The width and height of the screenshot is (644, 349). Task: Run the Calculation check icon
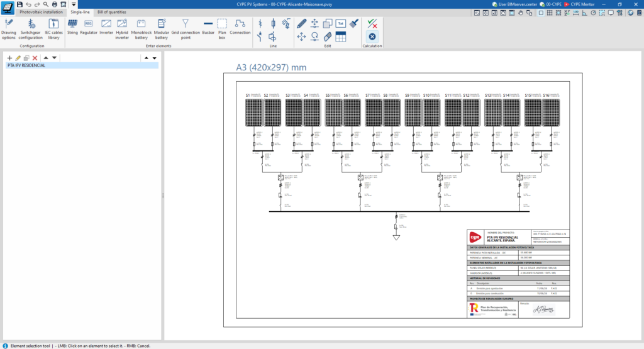pos(372,23)
